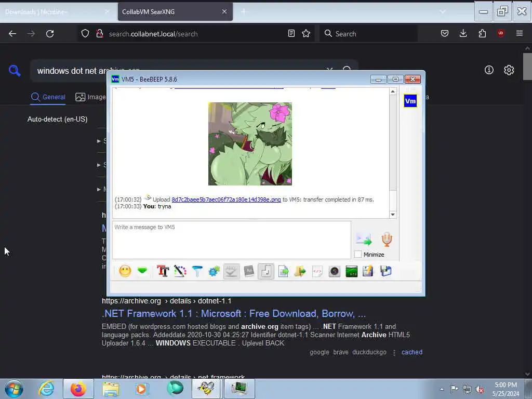Choose font color with the pen palette icon
The height and width of the screenshot is (399, 532).
(x=180, y=271)
